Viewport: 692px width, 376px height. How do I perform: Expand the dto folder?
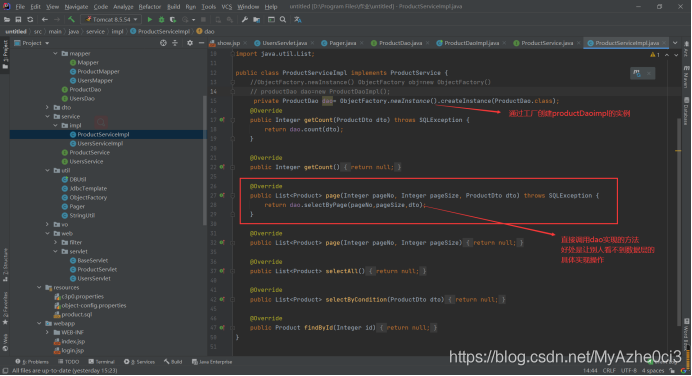pyautogui.click(x=47, y=107)
